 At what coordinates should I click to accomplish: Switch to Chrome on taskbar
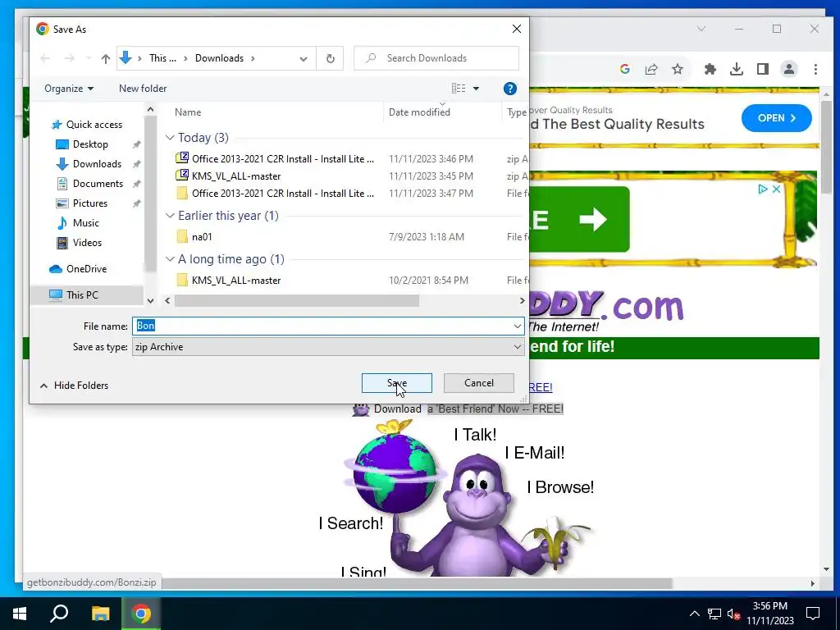[x=141, y=614]
